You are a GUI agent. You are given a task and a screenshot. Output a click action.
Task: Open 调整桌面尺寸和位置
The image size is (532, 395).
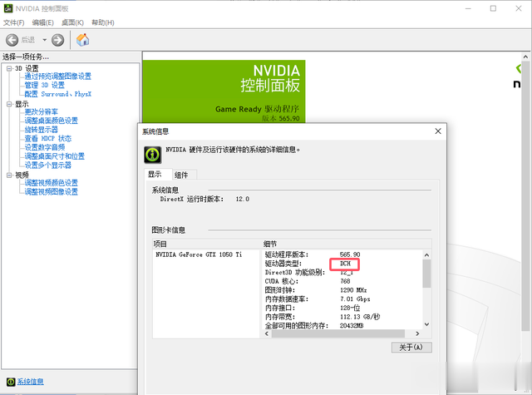[55, 156]
